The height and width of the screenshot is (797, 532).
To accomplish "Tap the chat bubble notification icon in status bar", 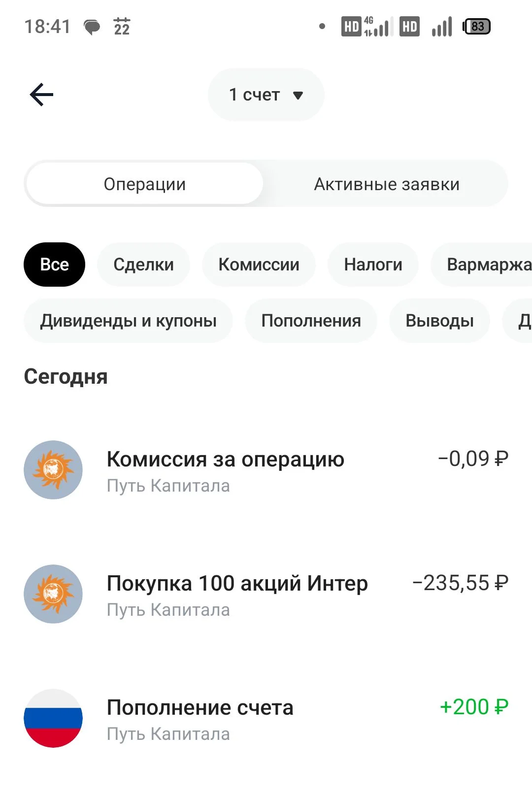I will click(x=92, y=27).
